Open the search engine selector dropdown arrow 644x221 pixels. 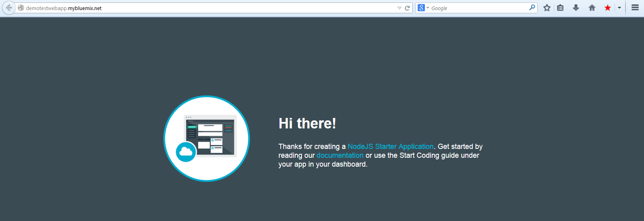coord(428,8)
